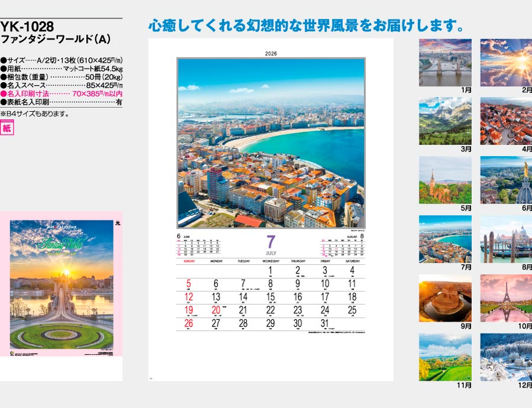The width and height of the screenshot is (532, 408).
Task: Choose the July coastal city thumbnail
Action: tap(445, 239)
